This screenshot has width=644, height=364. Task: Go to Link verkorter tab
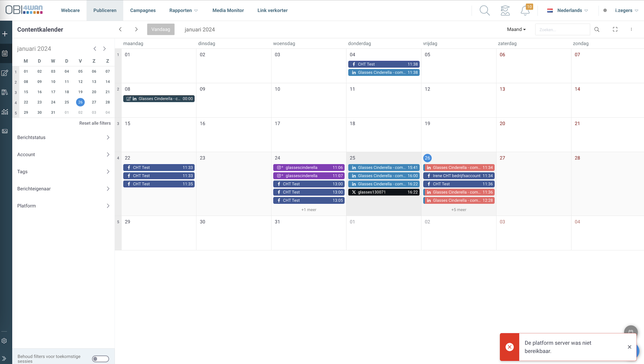[x=272, y=10]
